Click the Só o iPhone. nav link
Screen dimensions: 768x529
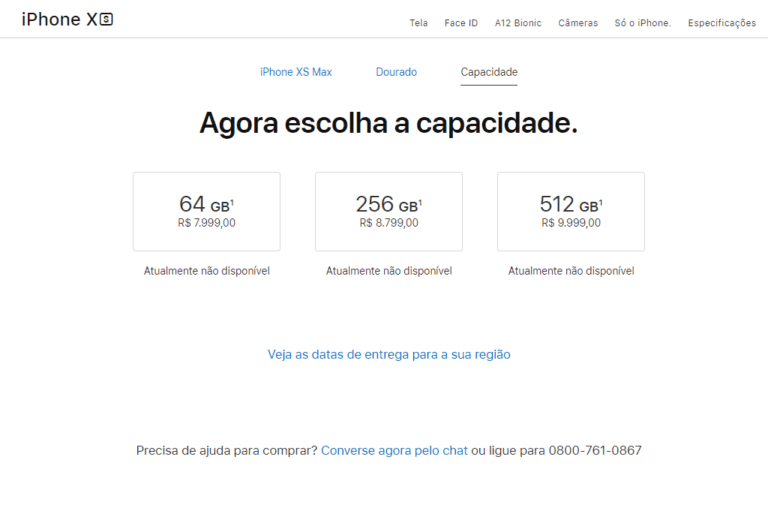coord(642,23)
